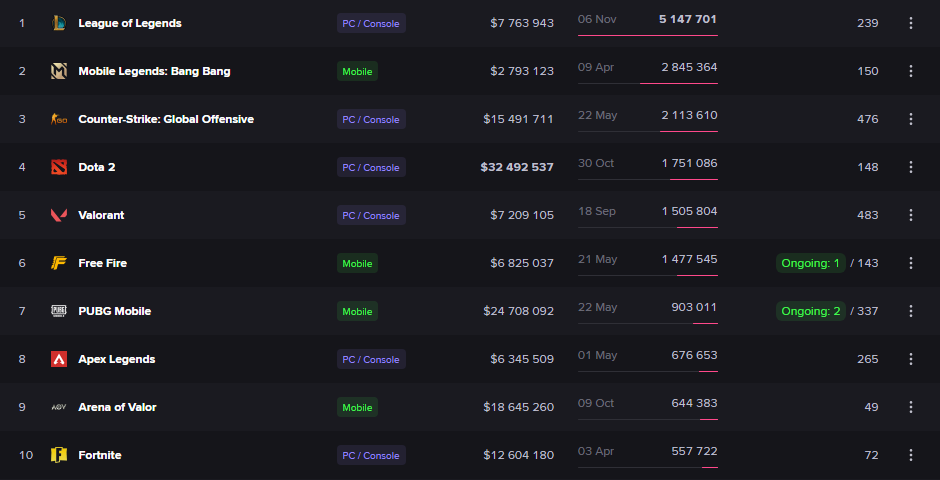This screenshot has width=940, height=480.
Task: Click the 01 May peak date
Action: click(598, 355)
